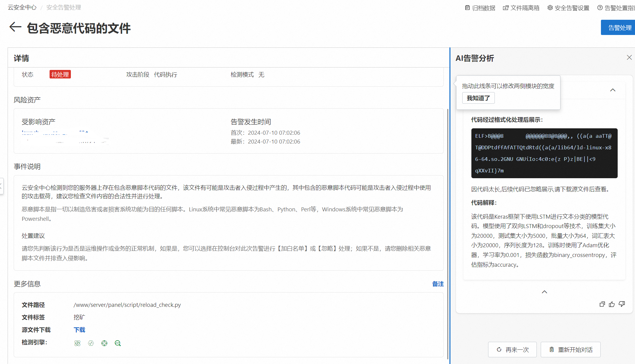
Task: Dismiss the tooltip with 我知道了
Action: [478, 98]
